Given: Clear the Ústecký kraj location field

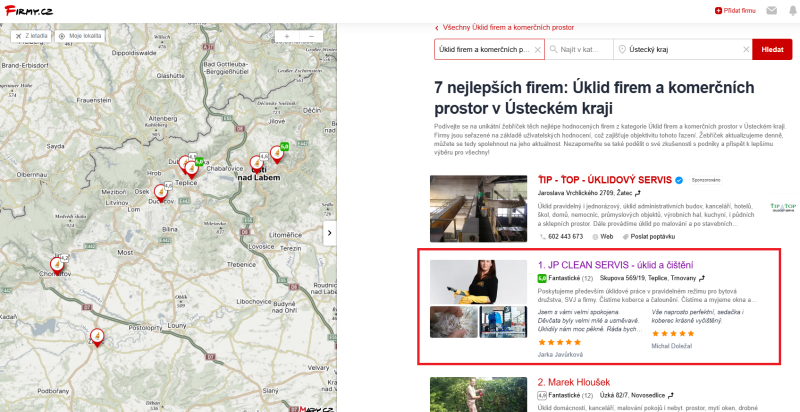Looking at the screenshot, I should tap(746, 50).
